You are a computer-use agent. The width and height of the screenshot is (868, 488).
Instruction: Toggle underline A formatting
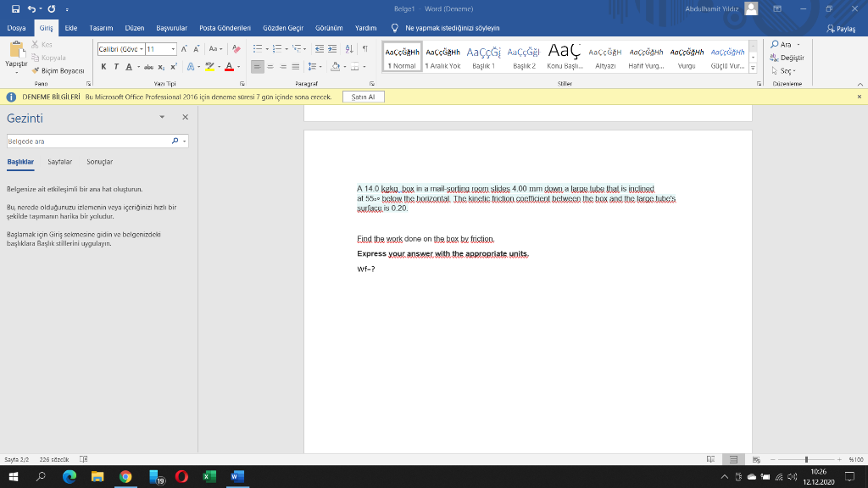[x=129, y=67]
